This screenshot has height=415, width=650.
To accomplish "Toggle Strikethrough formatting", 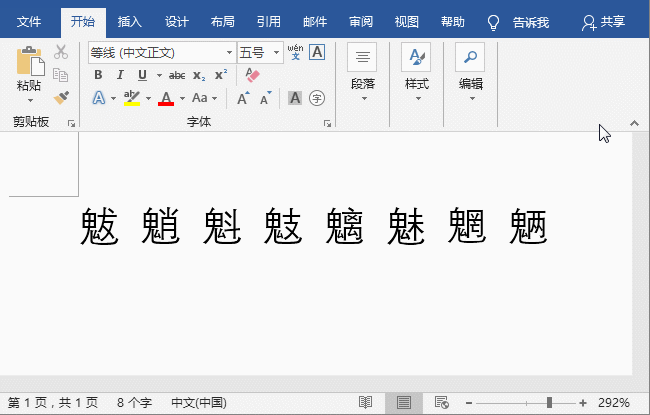I will coord(177,75).
